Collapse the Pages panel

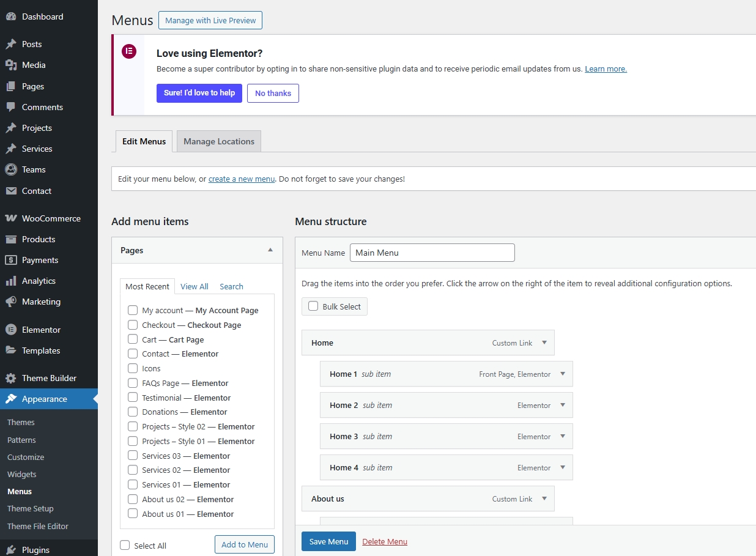click(270, 250)
